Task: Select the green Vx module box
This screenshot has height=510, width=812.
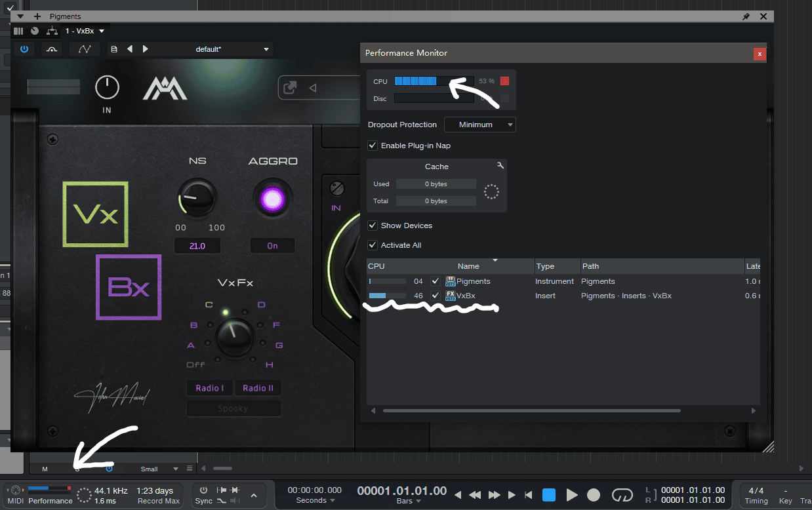Action: tap(96, 214)
